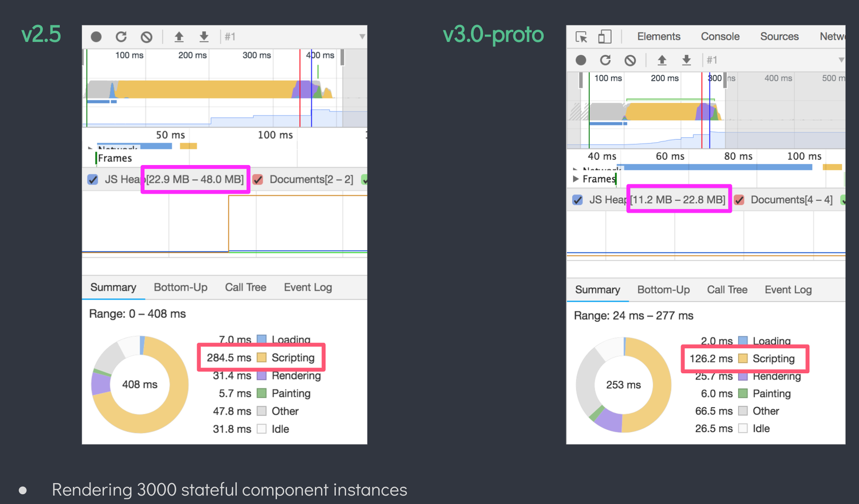Click the Range: 0 – 408 ms text

[137, 314]
